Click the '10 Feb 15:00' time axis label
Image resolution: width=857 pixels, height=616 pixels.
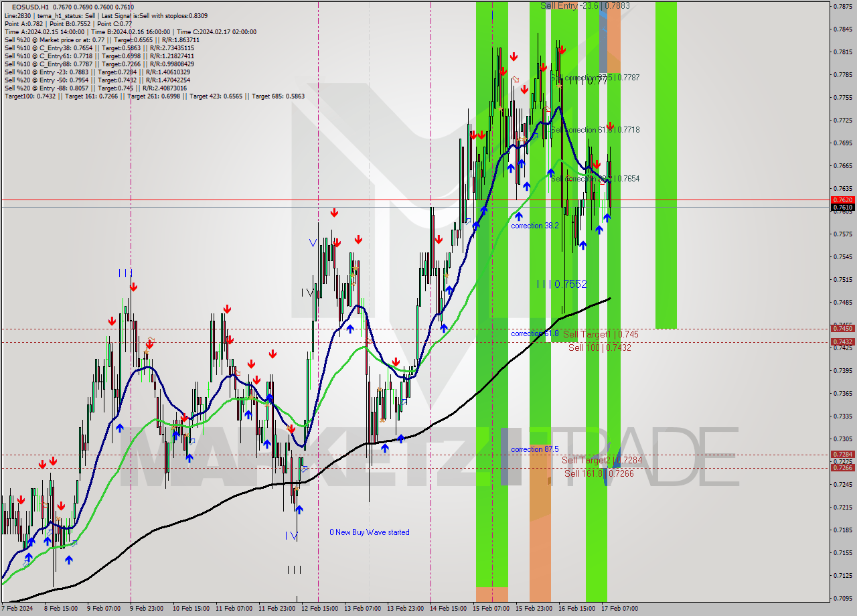click(x=191, y=609)
